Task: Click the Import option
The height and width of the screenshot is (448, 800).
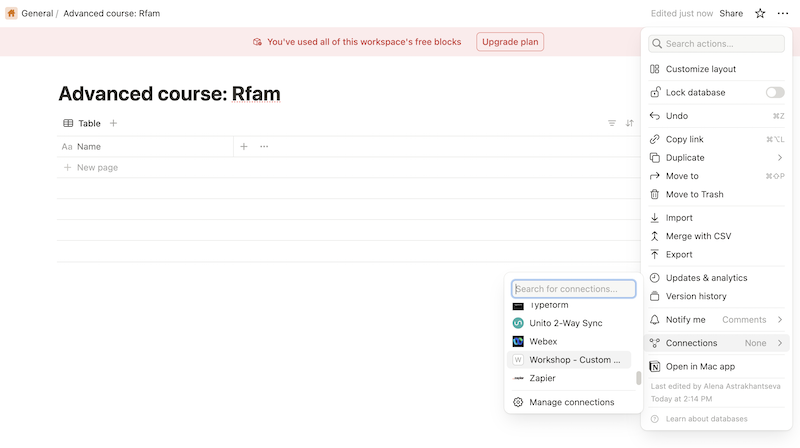Action: tap(716, 218)
